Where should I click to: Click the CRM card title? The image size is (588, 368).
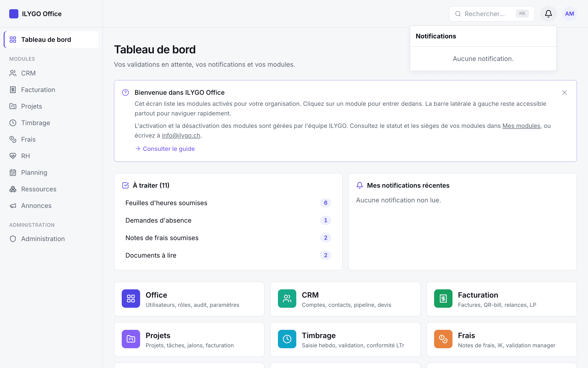[310, 295]
